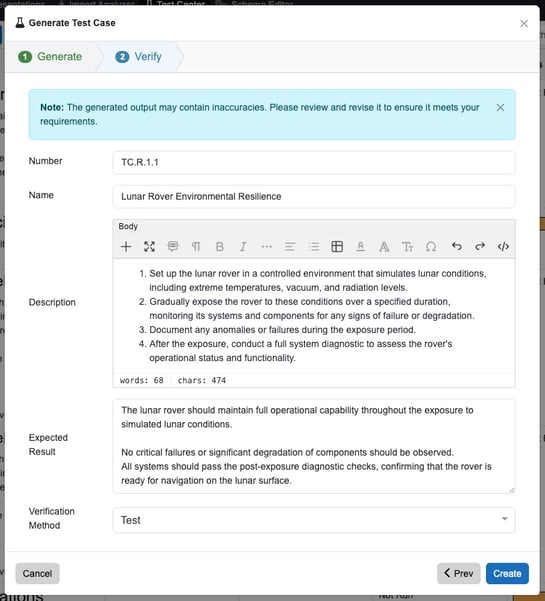Dismiss the inaccuracies note banner
This screenshot has height=601, width=545.
pos(500,108)
